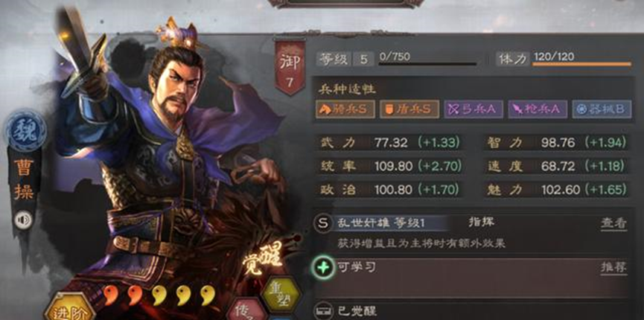Click the 已觉醒 status icon
The image size is (644, 320).
pos(323,310)
